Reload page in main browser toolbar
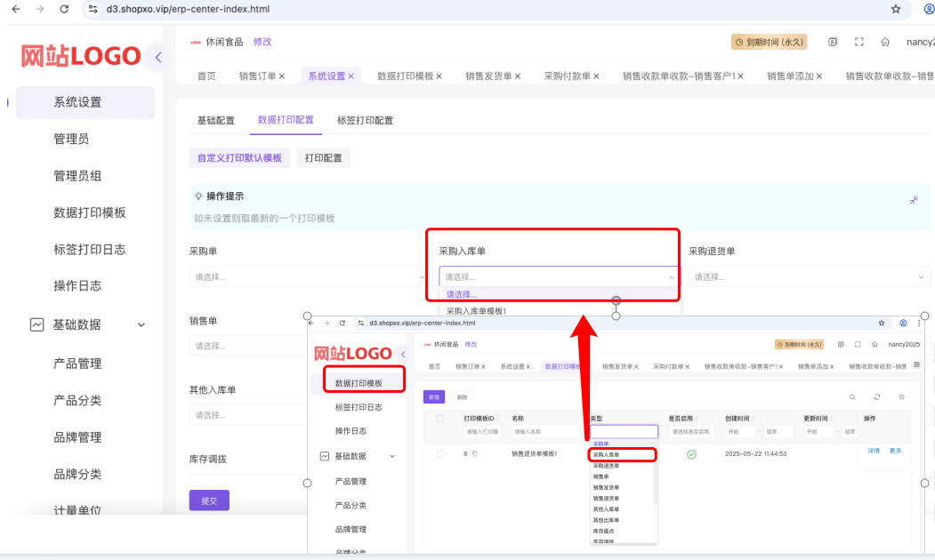This screenshot has width=935, height=560. (64, 9)
